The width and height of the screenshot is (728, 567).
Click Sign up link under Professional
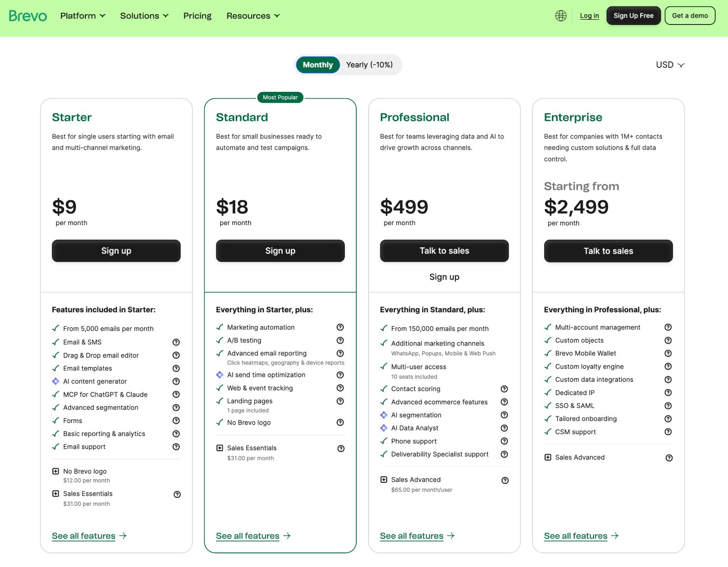click(444, 277)
